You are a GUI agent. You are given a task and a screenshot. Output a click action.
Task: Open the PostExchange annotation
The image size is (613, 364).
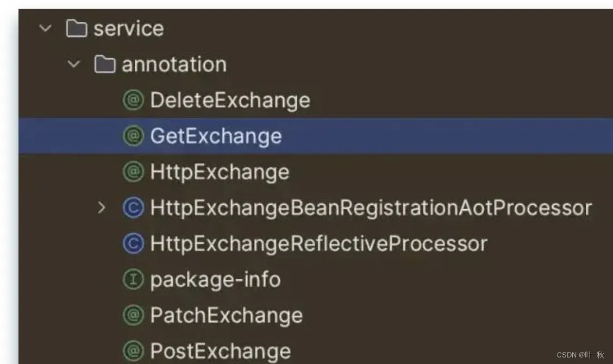tap(220, 351)
